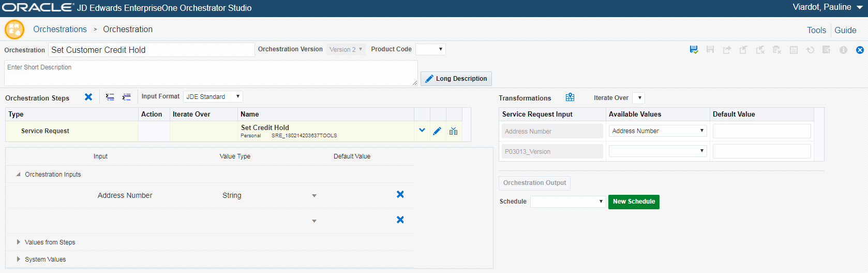The width and height of the screenshot is (868, 273).
Task: Expand the System Values section
Action: (x=19, y=259)
